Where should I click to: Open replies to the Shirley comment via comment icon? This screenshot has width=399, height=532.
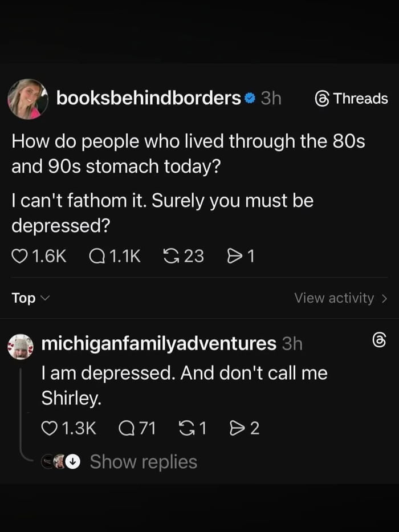pos(127,427)
